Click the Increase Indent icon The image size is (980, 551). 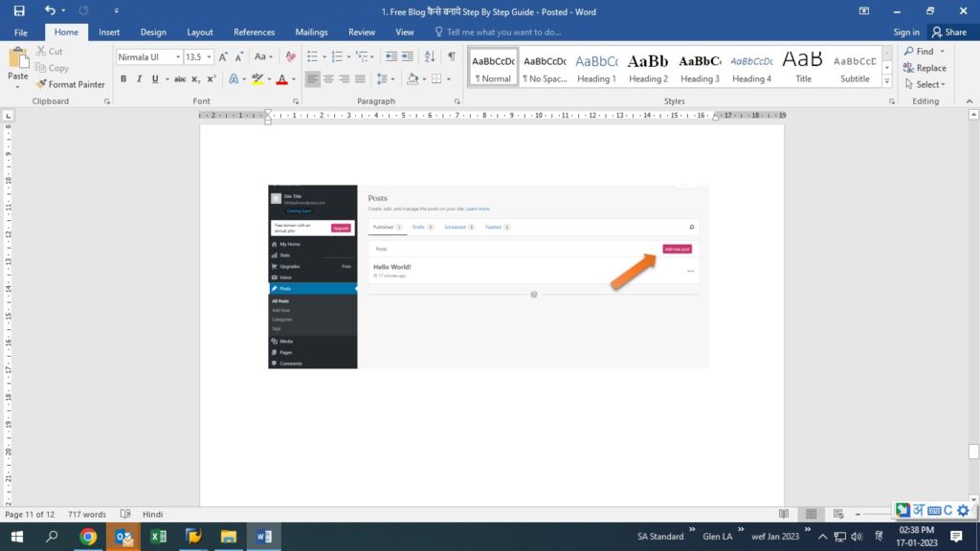(409, 57)
